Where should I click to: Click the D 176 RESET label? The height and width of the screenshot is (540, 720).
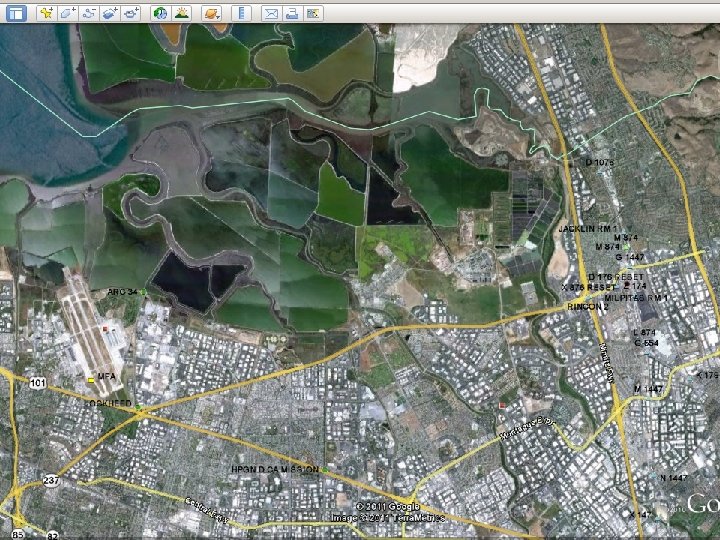pyautogui.click(x=616, y=277)
